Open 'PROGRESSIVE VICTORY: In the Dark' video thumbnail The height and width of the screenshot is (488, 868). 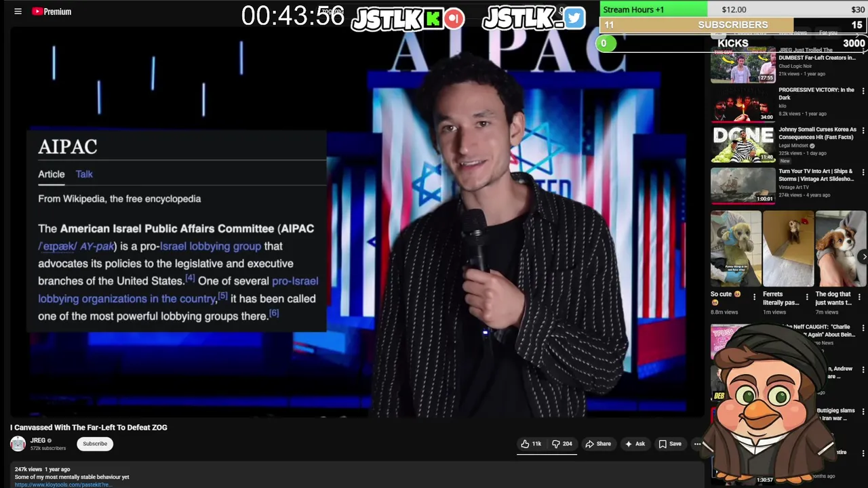[743, 104]
